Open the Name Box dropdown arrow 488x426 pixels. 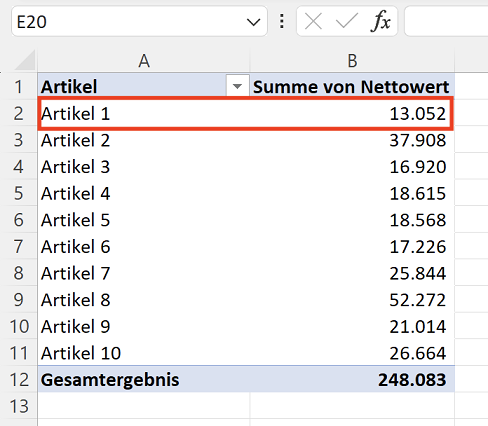pos(253,22)
